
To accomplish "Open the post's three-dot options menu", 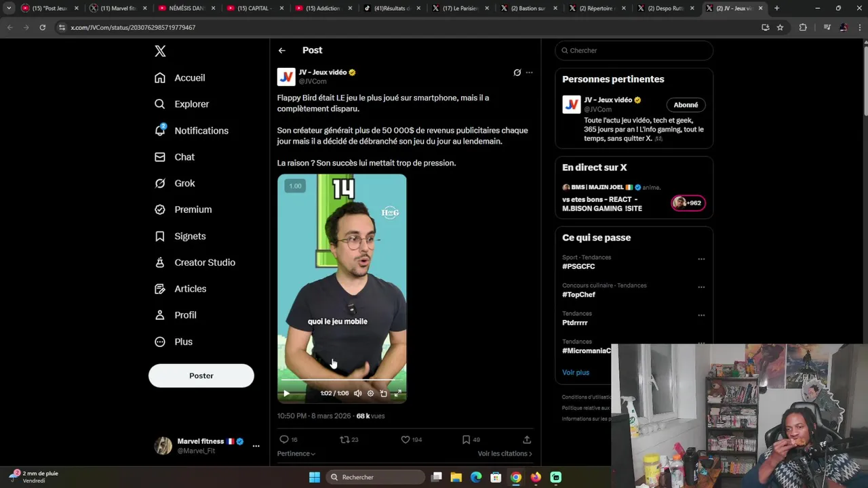I will (529, 73).
